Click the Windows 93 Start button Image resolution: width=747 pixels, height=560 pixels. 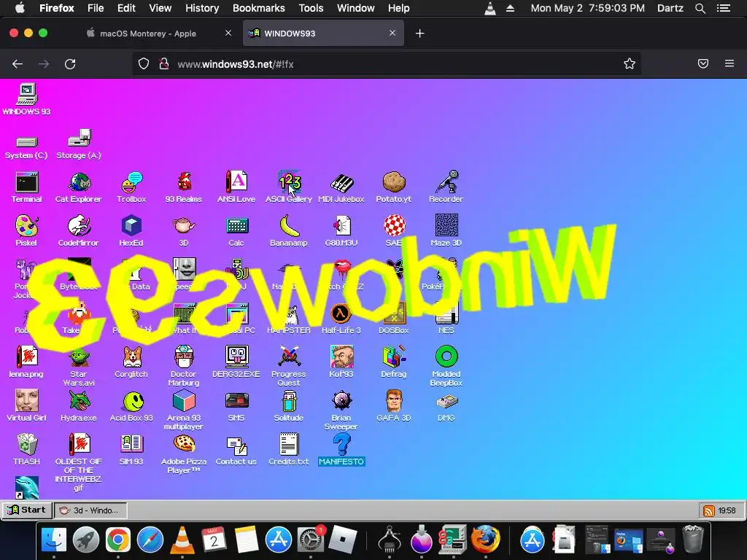coord(27,510)
